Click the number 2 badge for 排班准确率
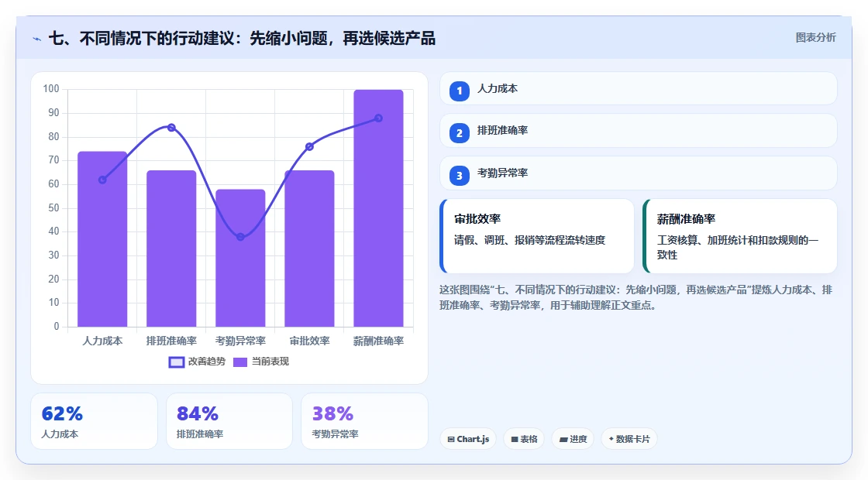This screenshot has height=480, width=868. [459, 132]
